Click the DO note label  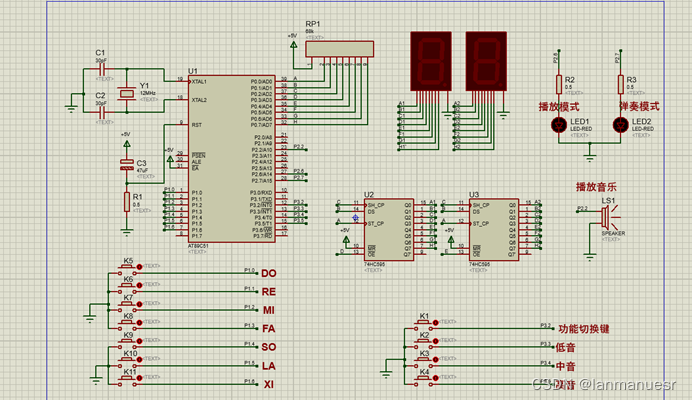[268, 273]
